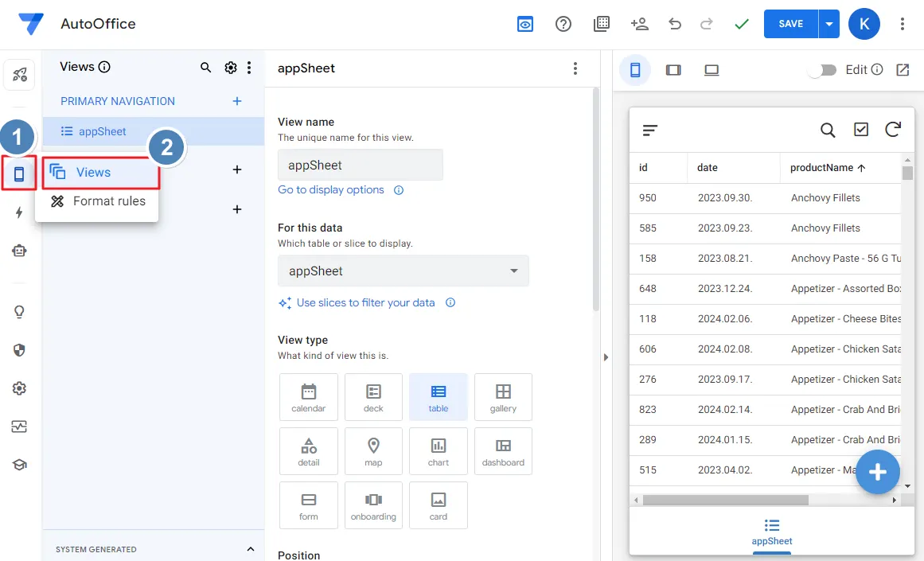Open the data table view icon in the header
Screen dimensions: 924x561
point(601,24)
